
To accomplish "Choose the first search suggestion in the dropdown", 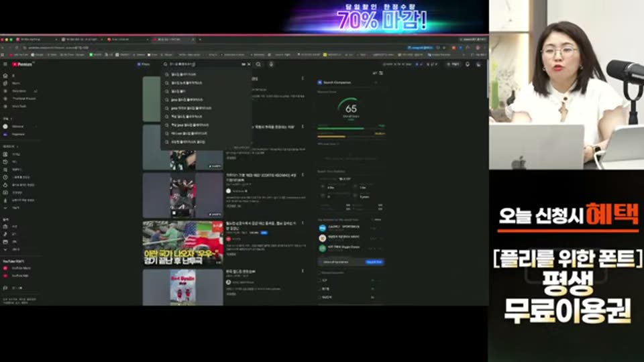I will point(205,74).
